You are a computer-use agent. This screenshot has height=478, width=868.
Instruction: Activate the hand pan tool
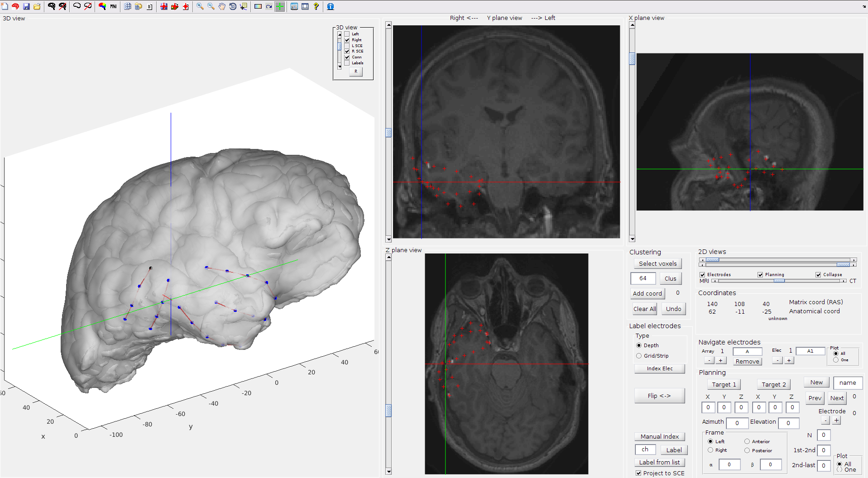221,6
